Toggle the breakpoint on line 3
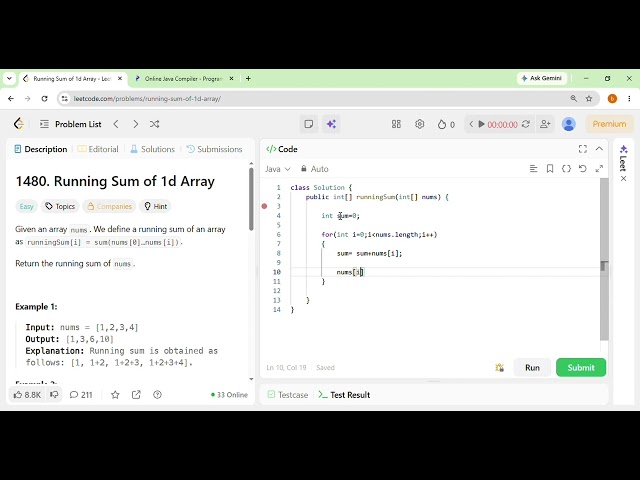Viewport: 640px width, 480px height. pos(264,206)
